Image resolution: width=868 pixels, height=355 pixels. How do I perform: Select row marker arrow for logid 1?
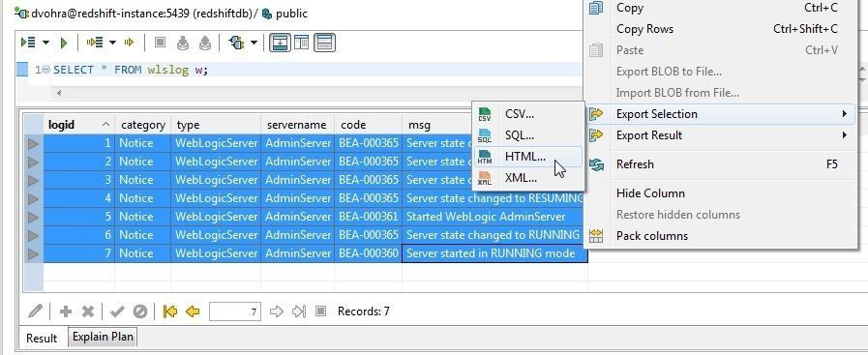[33, 143]
